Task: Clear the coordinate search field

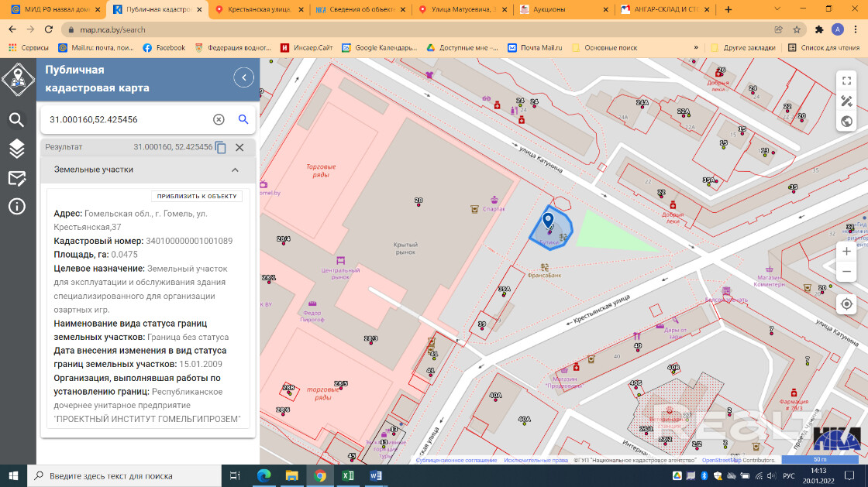Action: coord(219,119)
